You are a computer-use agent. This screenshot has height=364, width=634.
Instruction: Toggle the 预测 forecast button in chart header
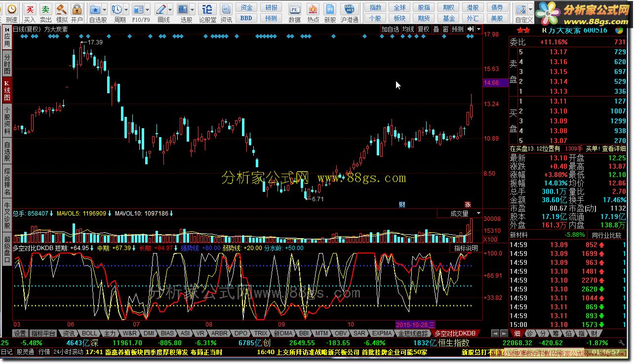point(458,29)
